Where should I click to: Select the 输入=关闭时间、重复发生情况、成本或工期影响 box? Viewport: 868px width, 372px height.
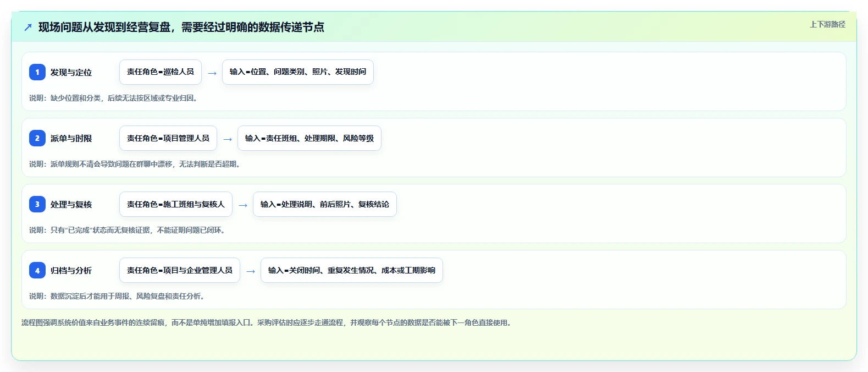tap(352, 270)
